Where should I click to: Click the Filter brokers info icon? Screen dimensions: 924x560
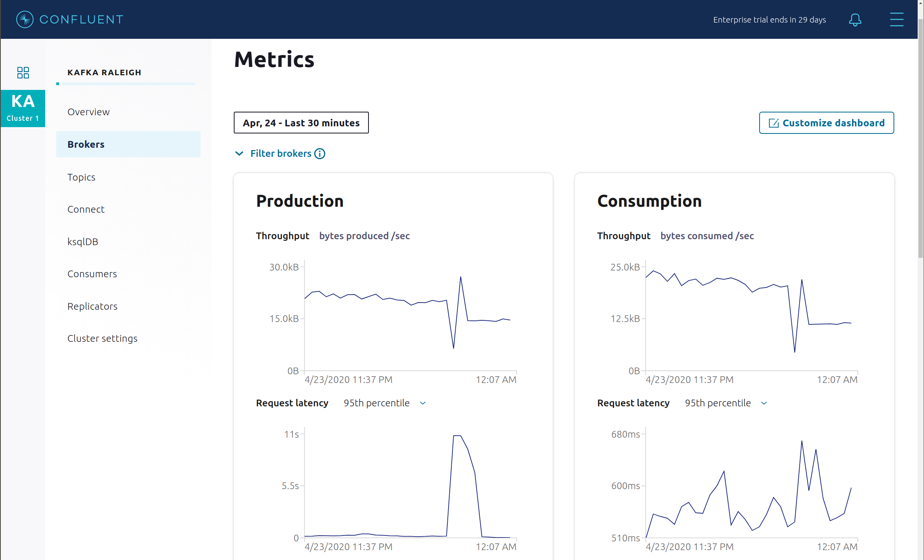(x=320, y=154)
